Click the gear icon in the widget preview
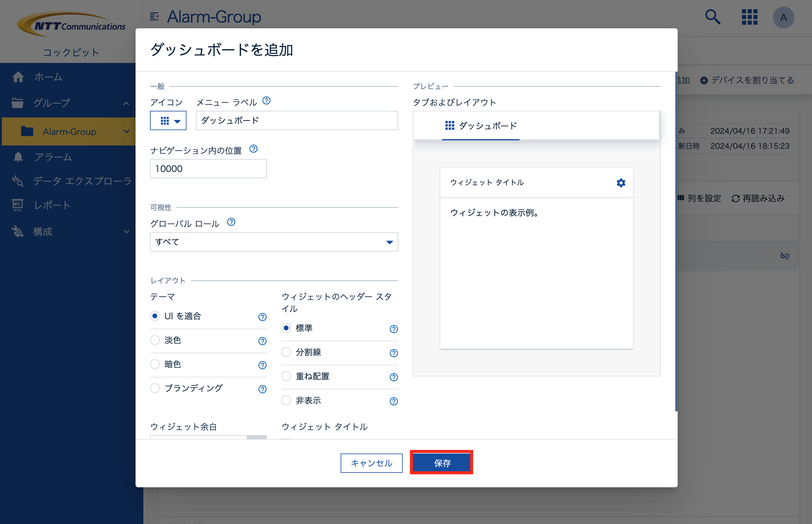812x524 pixels. 621,183
